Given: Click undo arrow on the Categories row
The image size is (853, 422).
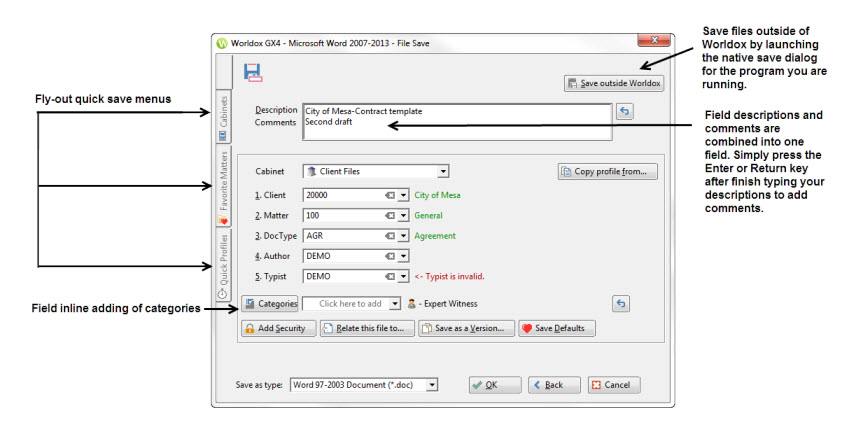Looking at the screenshot, I should tap(621, 304).
